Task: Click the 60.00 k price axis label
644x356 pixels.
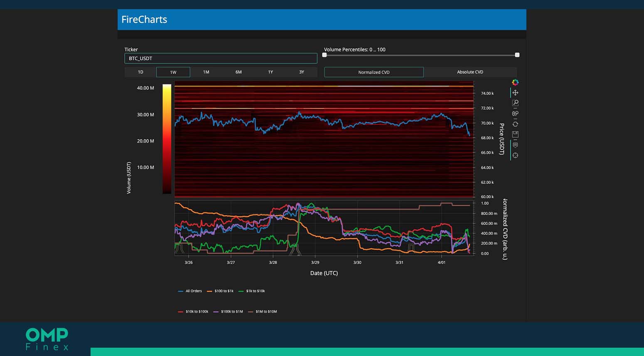Action: pos(487,197)
